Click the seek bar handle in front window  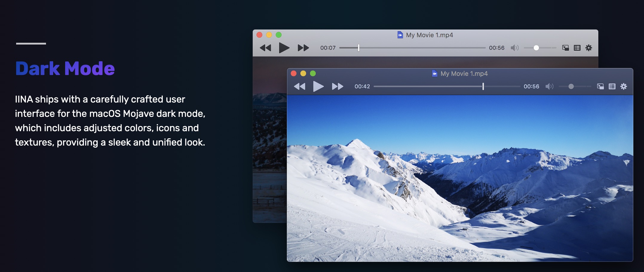(483, 86)
